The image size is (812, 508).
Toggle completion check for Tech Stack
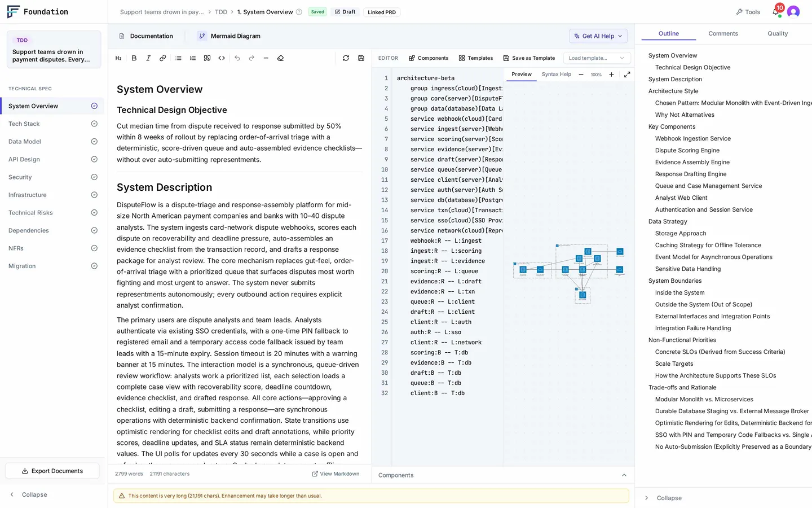coord(94,124)
